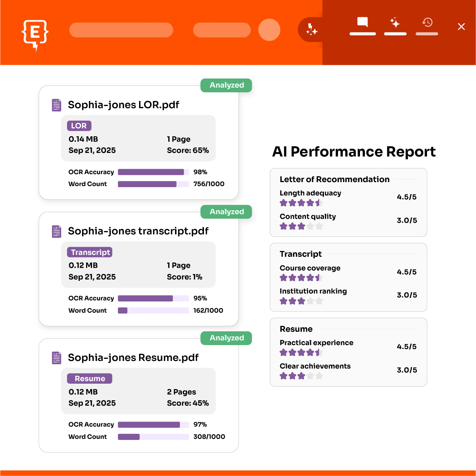Switch to the chat bubble tab
This screenshot has width=476, height=476.
(x=362, y=23)
